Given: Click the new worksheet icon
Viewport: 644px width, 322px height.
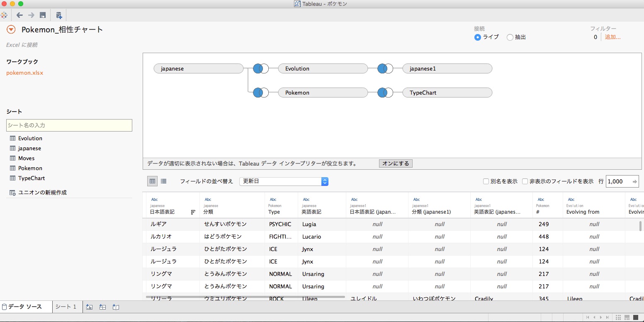Looking at the screenshot, I should (90, 307).
